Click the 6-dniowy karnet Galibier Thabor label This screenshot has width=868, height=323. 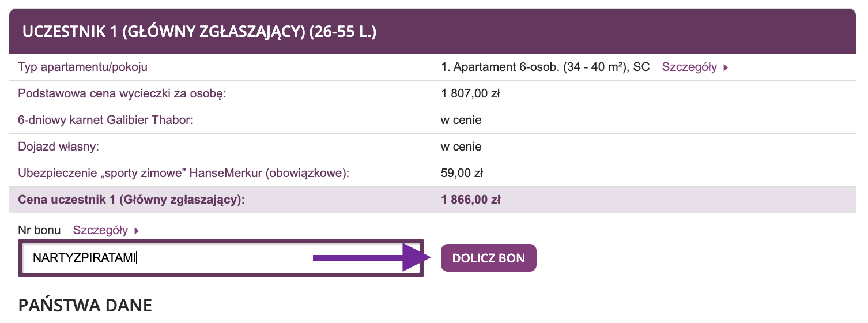point(105,121)
